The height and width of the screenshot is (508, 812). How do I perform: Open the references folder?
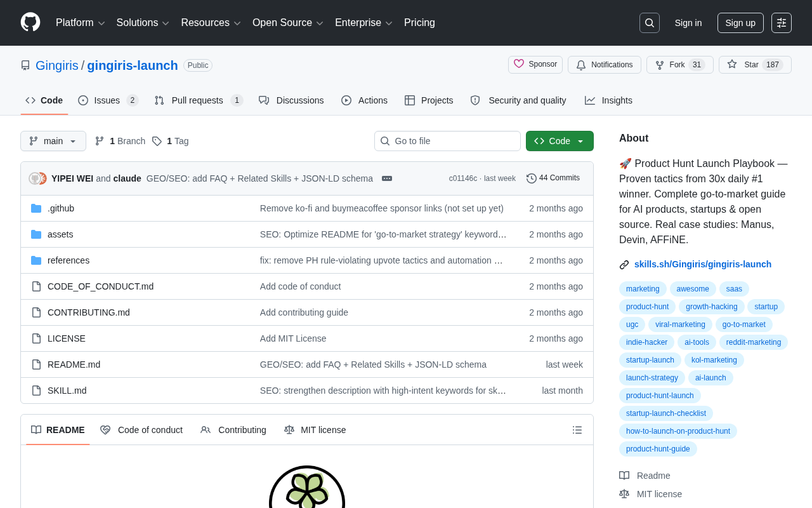pos(69,260)
